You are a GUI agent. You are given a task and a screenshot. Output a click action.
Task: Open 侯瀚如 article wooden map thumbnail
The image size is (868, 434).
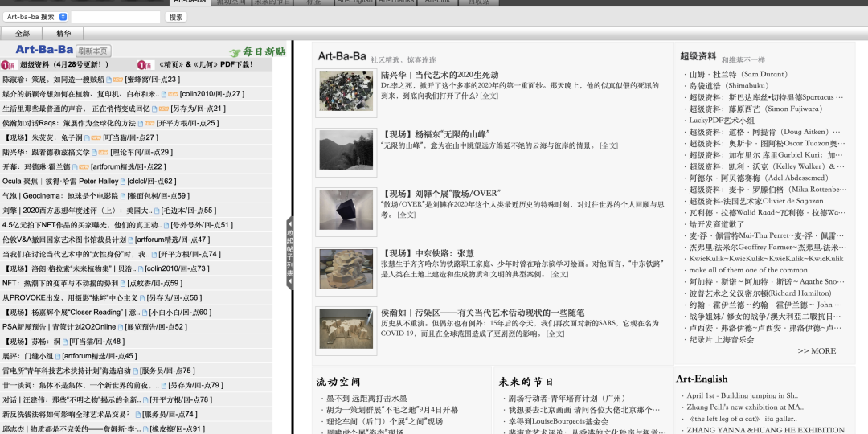pyautogui.click(x=346, y=330)
